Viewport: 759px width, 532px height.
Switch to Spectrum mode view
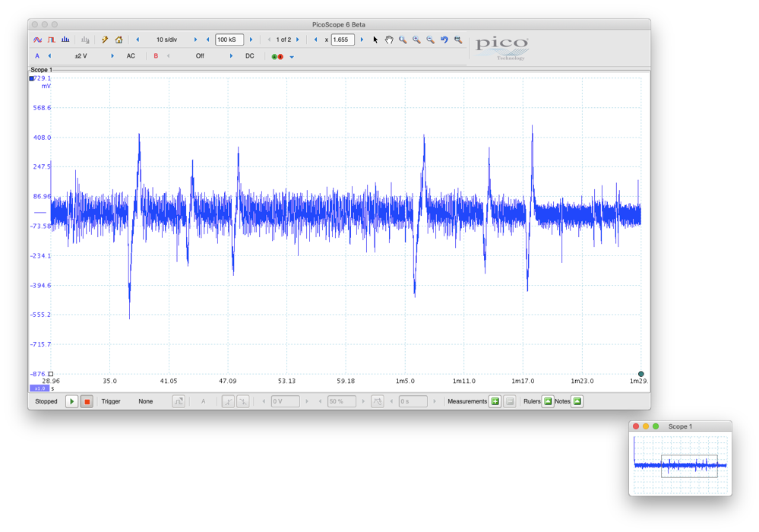[x=65, y=39]
